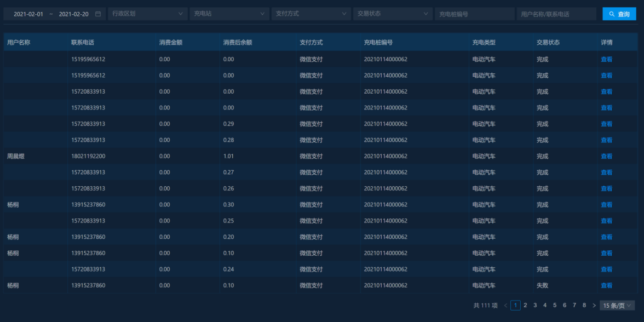Expand the 充电站 dropdown
This screenshot has width=644, height=322.
point(228,14)
